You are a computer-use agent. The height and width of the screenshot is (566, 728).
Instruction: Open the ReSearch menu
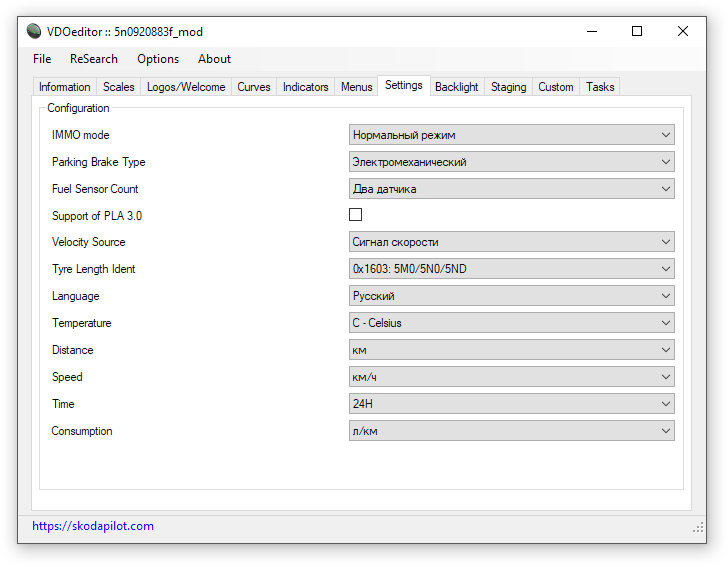coord(94,59)
